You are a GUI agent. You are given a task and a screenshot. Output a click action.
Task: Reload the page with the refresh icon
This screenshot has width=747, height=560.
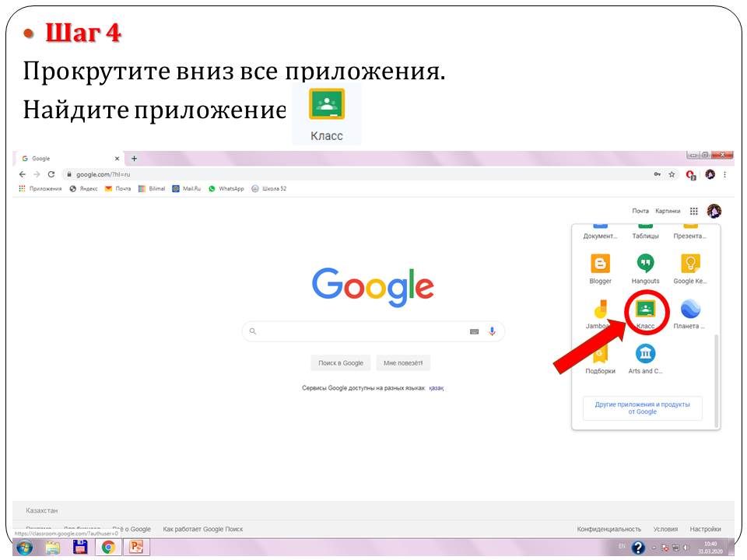click(x=51, y=175)
